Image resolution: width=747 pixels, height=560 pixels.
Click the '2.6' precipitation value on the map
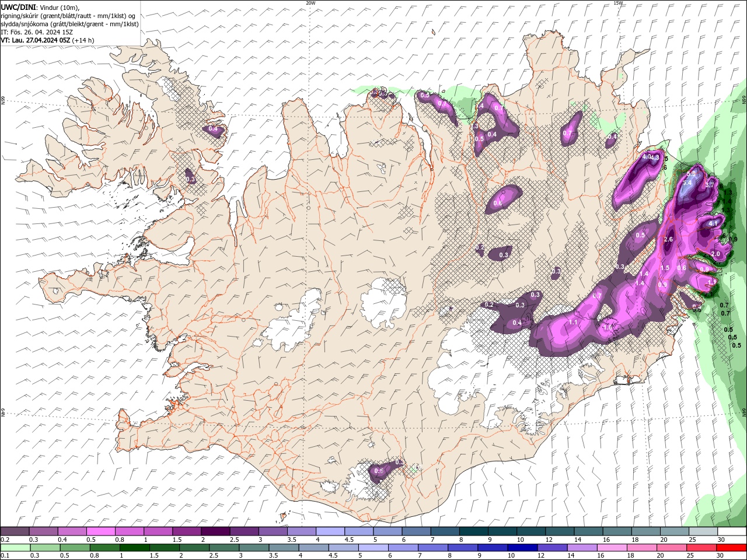(x=668, y=239)
